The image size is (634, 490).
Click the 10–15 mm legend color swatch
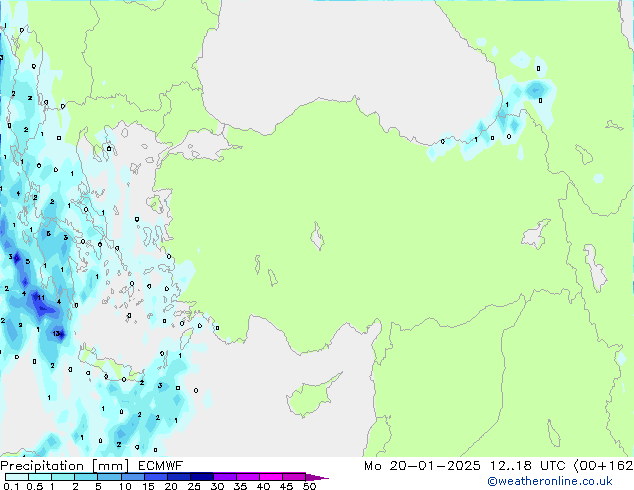133,477
